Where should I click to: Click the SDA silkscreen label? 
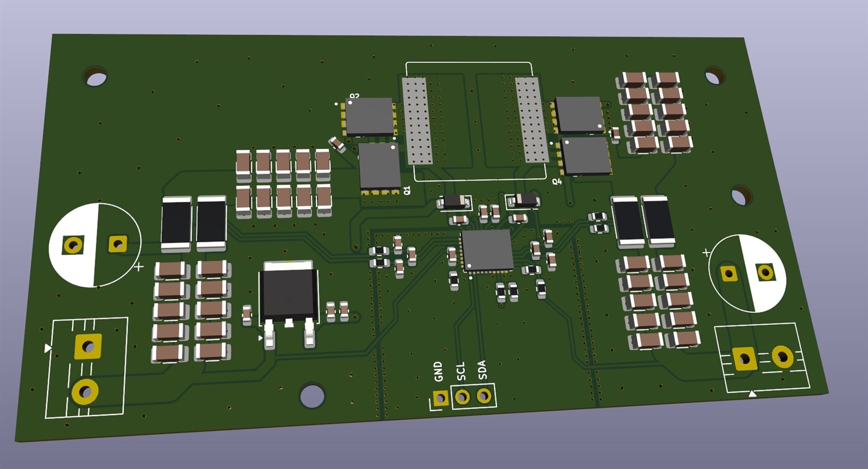point(482,370)
